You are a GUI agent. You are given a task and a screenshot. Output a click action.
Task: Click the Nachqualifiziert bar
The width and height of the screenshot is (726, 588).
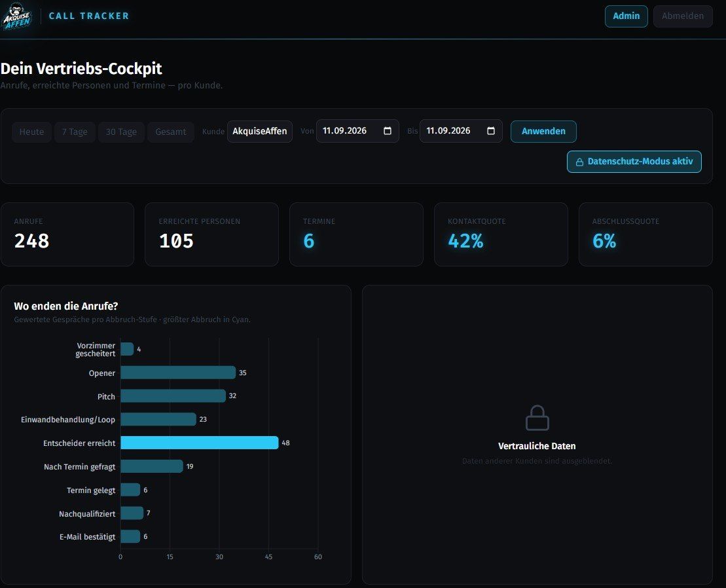tap(132, 513)
